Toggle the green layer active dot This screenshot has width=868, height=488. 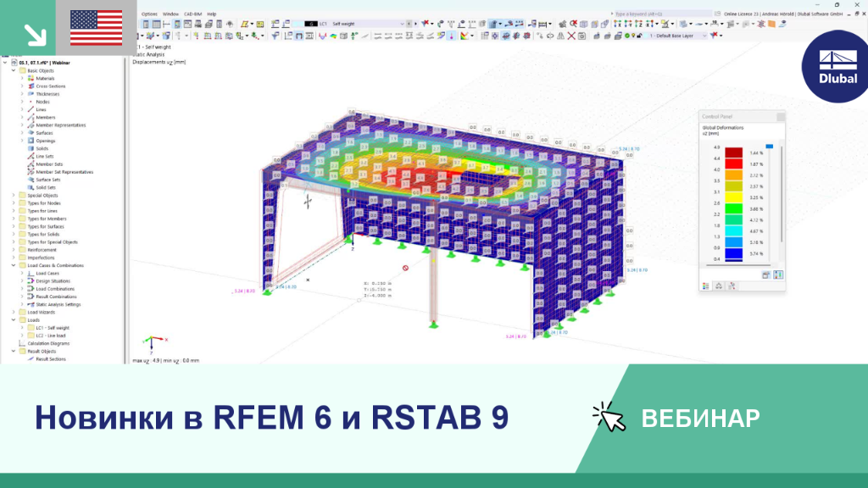[627, 36]
